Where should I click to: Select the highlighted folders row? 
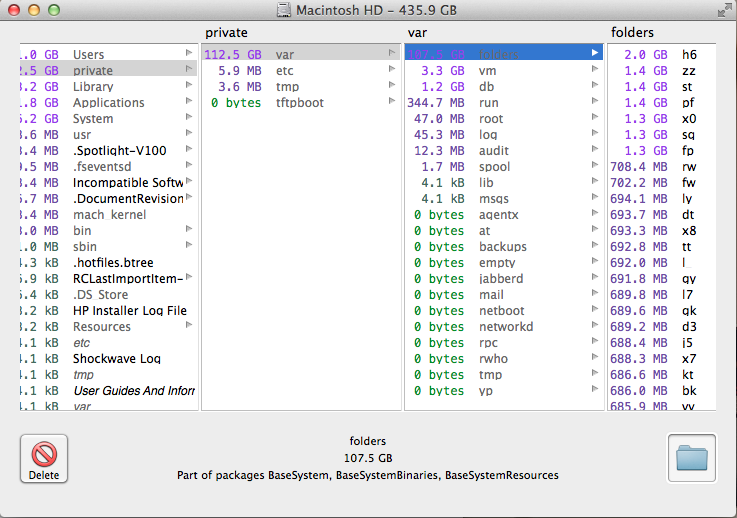tap(504, 55)
